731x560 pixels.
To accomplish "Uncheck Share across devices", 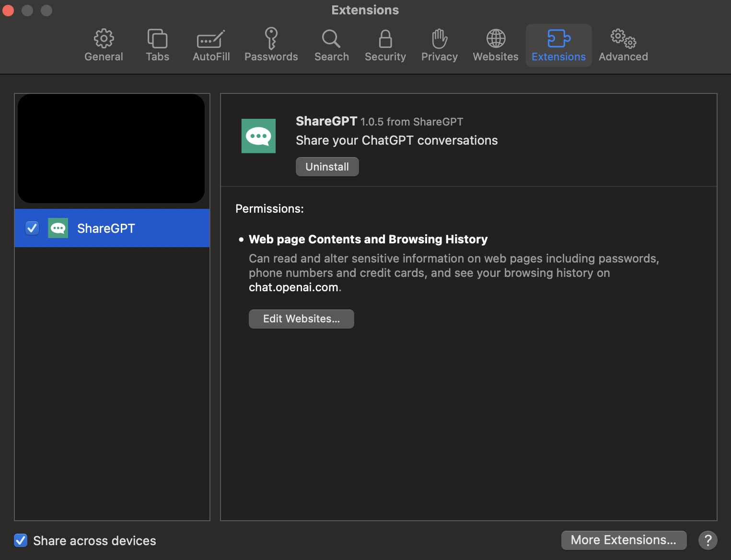I will 21,540.
